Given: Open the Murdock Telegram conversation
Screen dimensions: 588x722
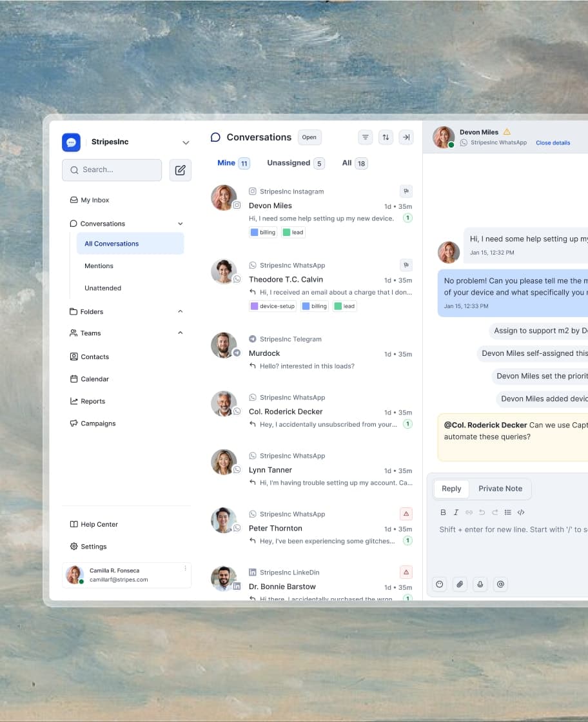Looking at the screenshot, I should click(311, 353).
